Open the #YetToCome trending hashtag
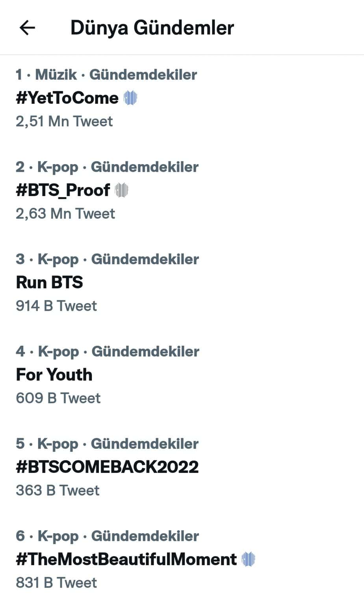Image resolution: width=364 pixels, height=610 pixels. pyautogui.click(x=67, y=98)
